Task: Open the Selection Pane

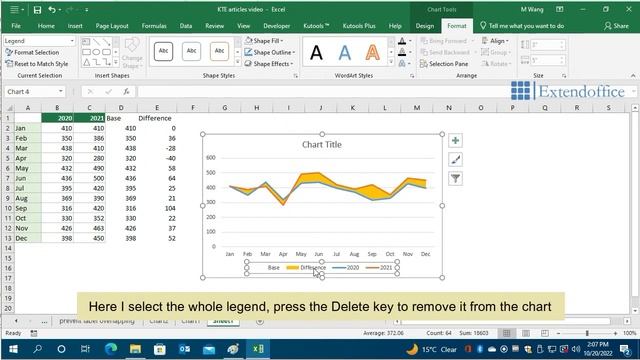Action: point(444,64)
